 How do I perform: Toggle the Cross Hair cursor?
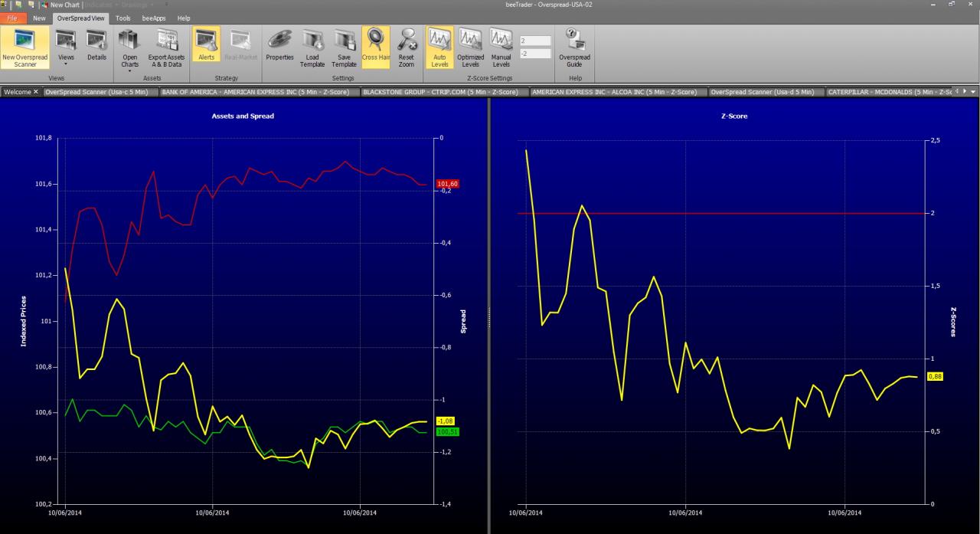click(x=376, y=48)
